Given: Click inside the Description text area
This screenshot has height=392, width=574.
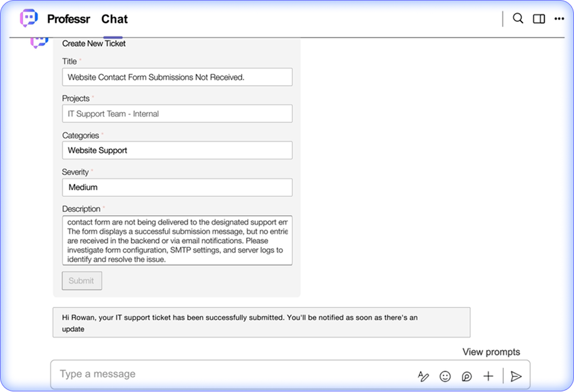Looking at the screenshot, I should tap(177, 241).
